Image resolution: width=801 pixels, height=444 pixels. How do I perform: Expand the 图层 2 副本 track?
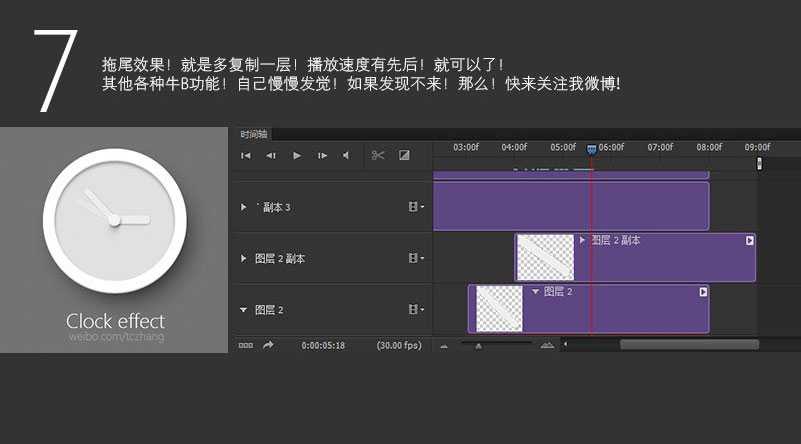[244, 258]
